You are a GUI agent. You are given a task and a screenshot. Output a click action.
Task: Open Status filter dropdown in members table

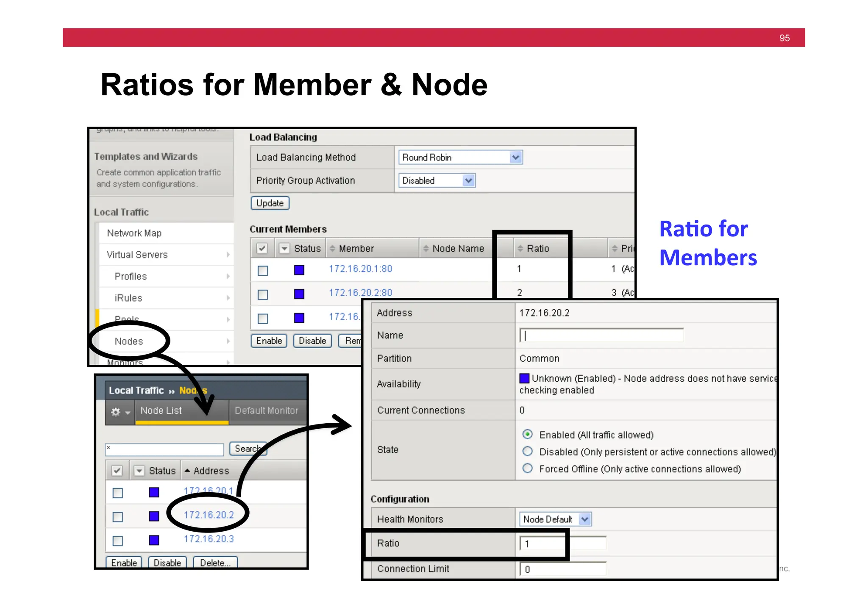click(x=284, y=249)
